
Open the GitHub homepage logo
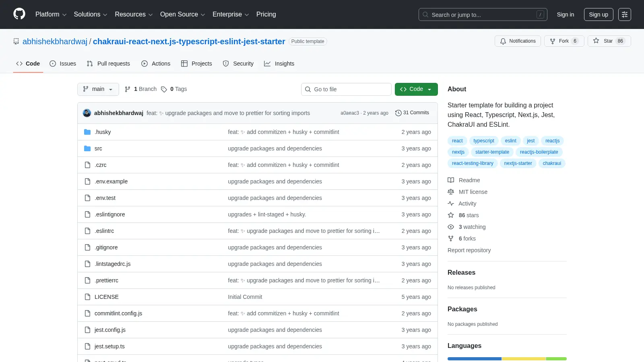(x=19, y=14)
